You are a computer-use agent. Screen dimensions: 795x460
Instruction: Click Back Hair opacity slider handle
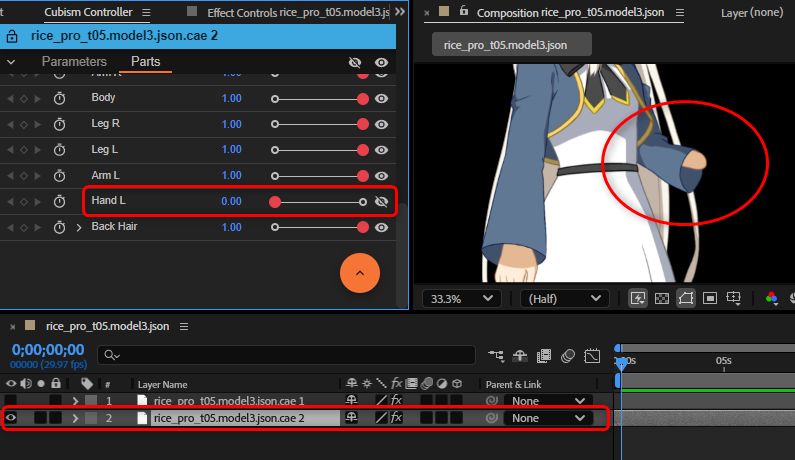[363, 228]
